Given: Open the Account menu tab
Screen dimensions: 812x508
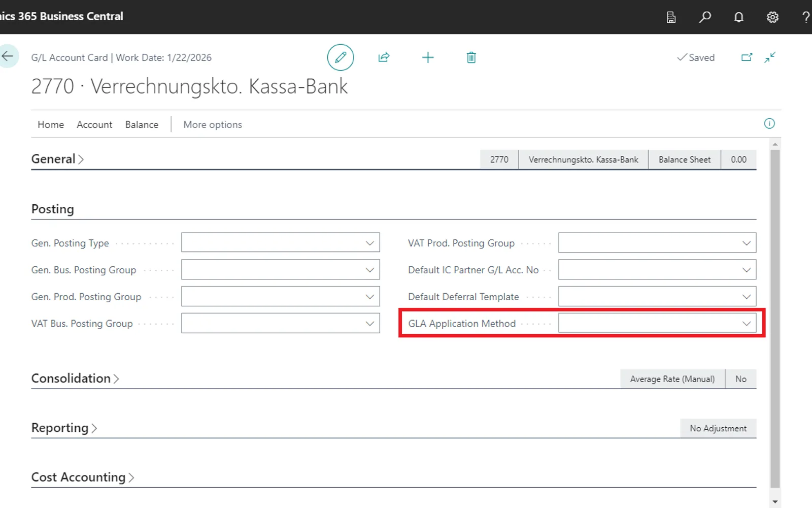Looking at the screenshot, I should 94,124.
